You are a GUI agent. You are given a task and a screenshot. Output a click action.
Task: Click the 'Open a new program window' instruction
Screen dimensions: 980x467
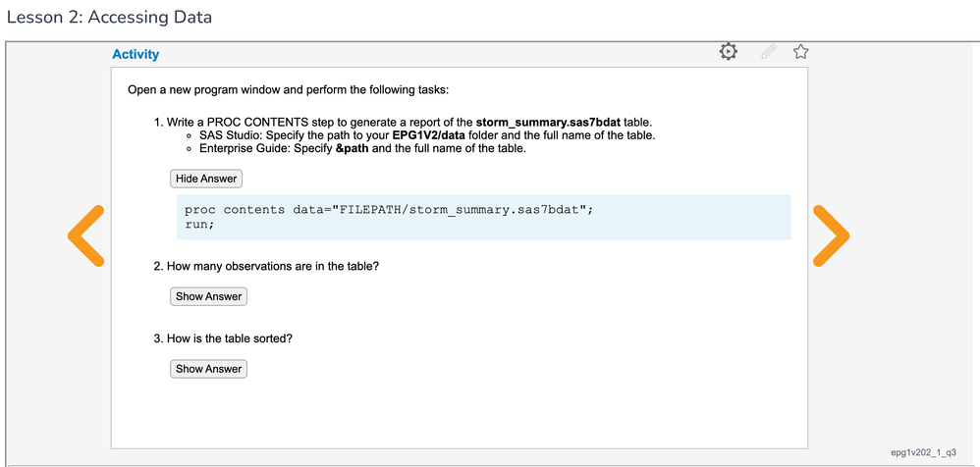click(x=288, y=90)
